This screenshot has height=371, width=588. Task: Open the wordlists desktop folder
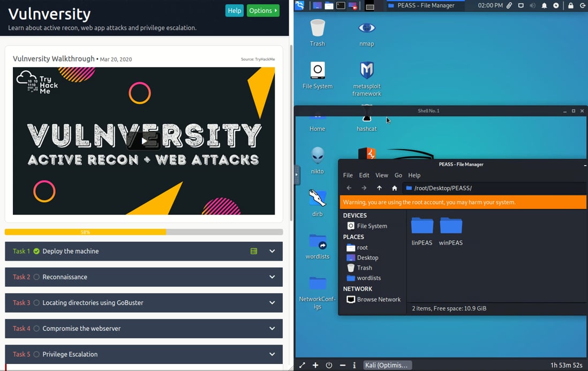317,246
